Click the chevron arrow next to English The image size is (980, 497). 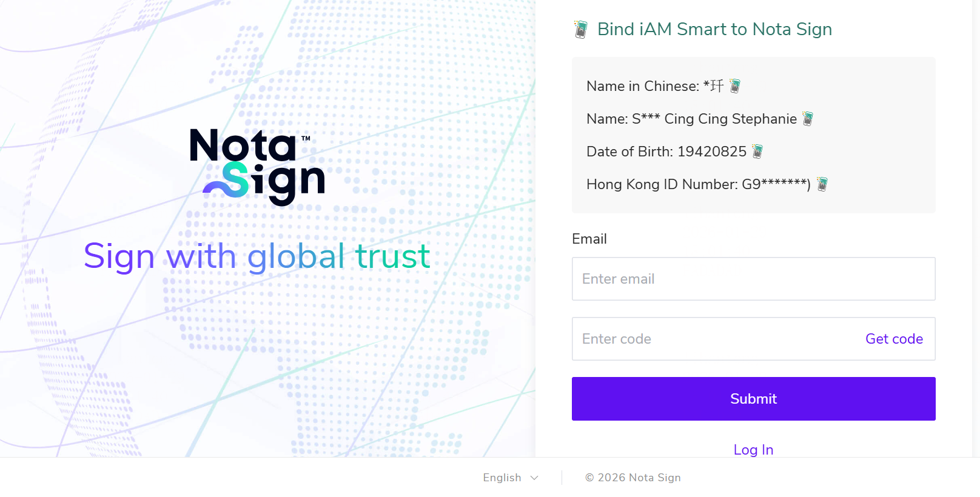tap(534, 478)
